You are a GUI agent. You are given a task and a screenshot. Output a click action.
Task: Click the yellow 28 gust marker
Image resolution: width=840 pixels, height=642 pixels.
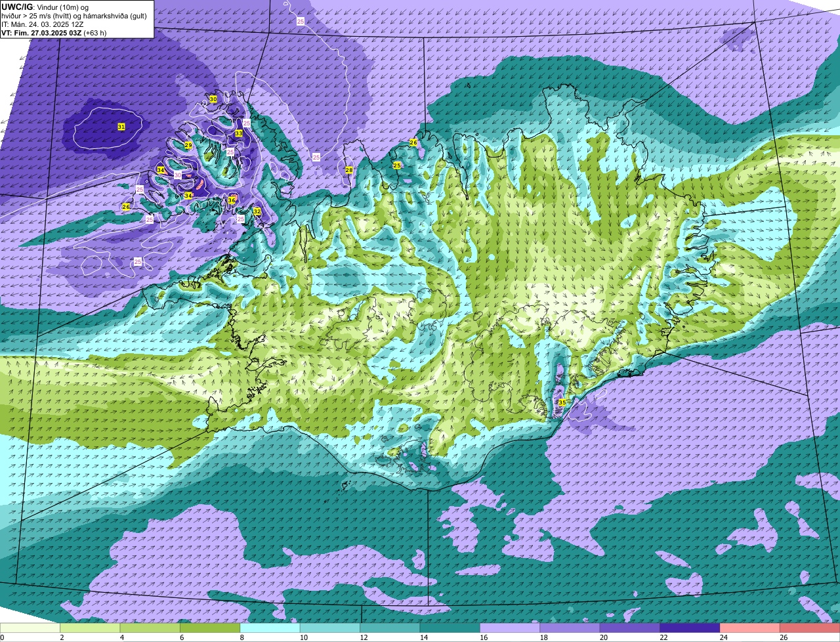click(x=349, y=170)
